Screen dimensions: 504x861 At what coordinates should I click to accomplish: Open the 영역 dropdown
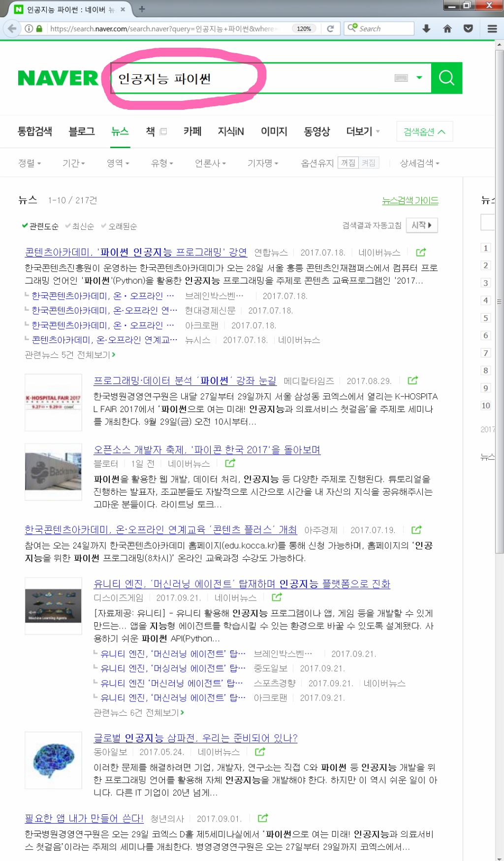(x=118, y=163)
